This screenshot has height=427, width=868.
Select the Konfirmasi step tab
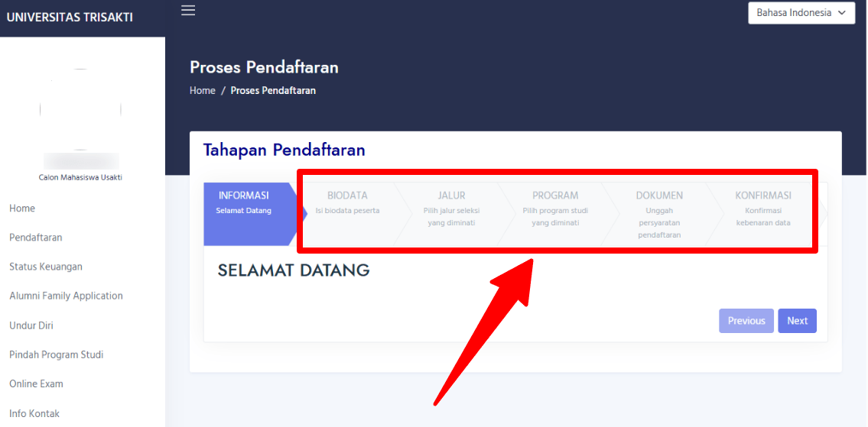762,208
